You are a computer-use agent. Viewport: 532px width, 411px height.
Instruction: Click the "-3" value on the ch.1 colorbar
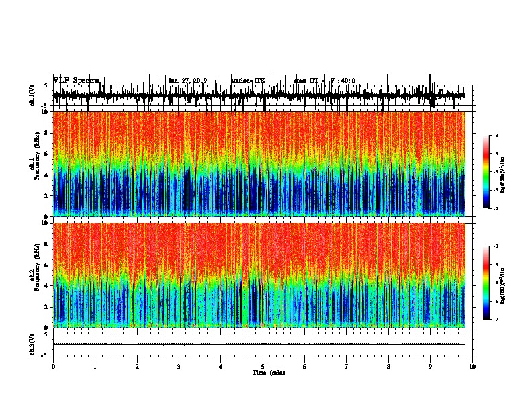pos(495,136)
